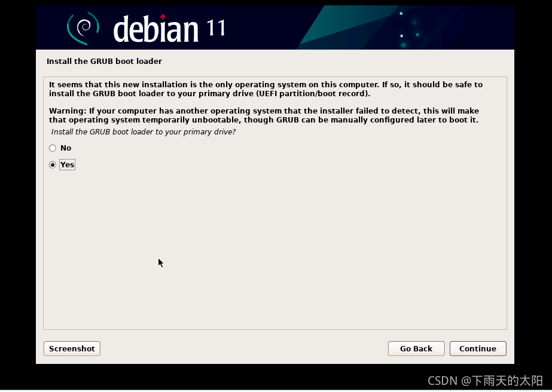The width and height of the screenshot is (552, 392).
Task: Select the Yes radio button
Action: [x=53, y=164]
